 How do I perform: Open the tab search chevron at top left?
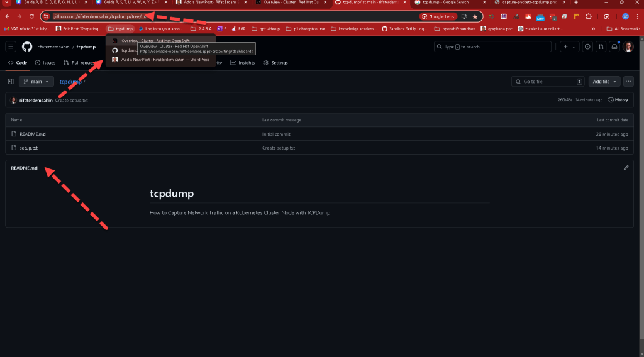point(6,3)
